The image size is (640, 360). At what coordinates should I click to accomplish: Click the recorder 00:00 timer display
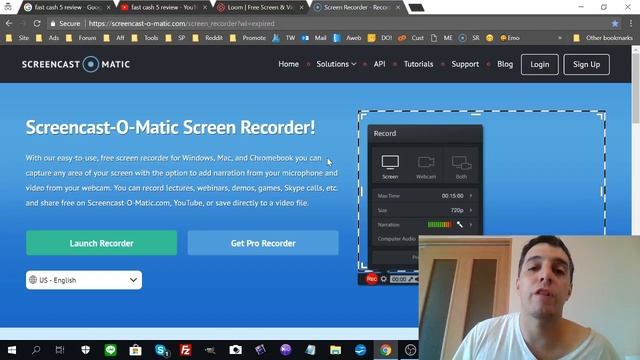coord(398,279)
